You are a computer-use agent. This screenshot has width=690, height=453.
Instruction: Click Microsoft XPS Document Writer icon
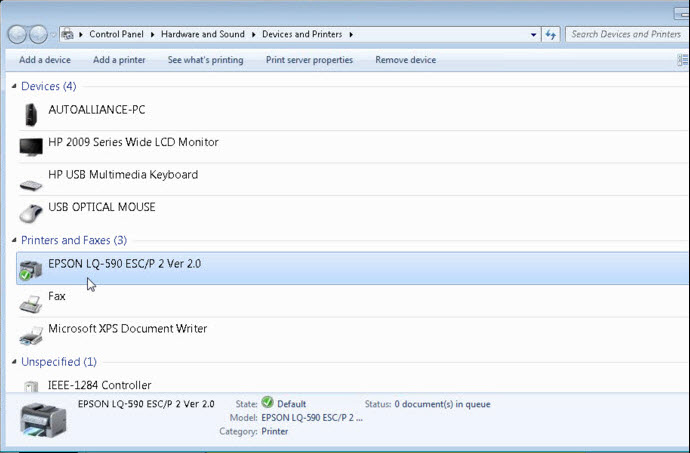(31, 333)
